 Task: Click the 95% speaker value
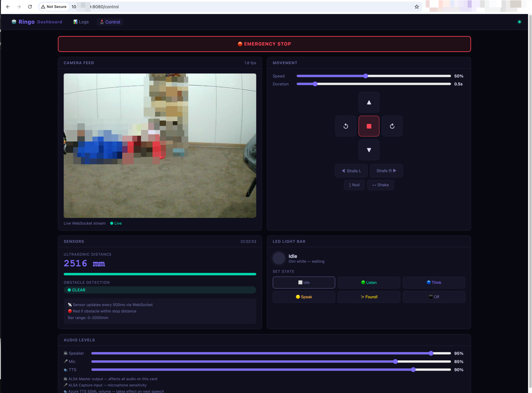click(x=459, y=353)
